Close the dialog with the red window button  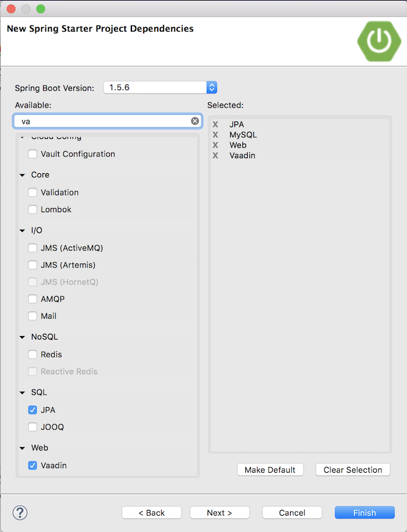[11, 9]
